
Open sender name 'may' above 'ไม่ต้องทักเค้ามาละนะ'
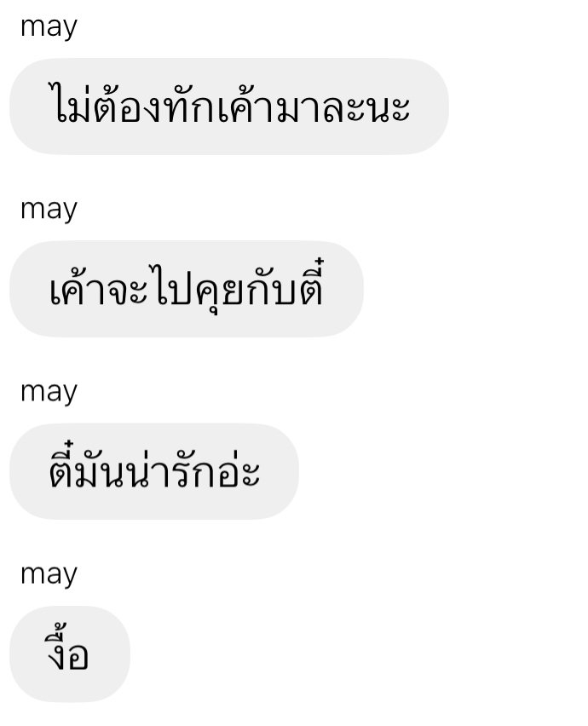pyautogui.click(x=49, y=28)
